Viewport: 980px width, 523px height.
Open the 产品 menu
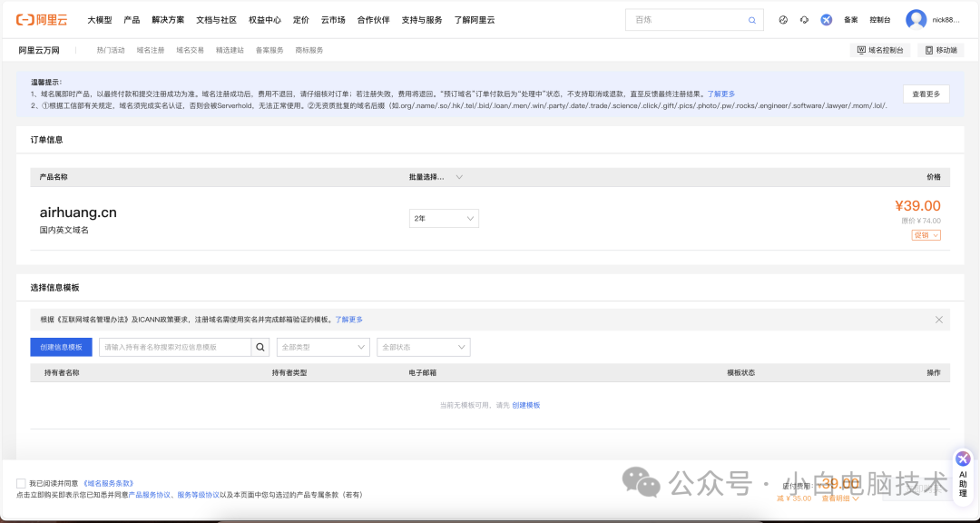click(132, 20)
